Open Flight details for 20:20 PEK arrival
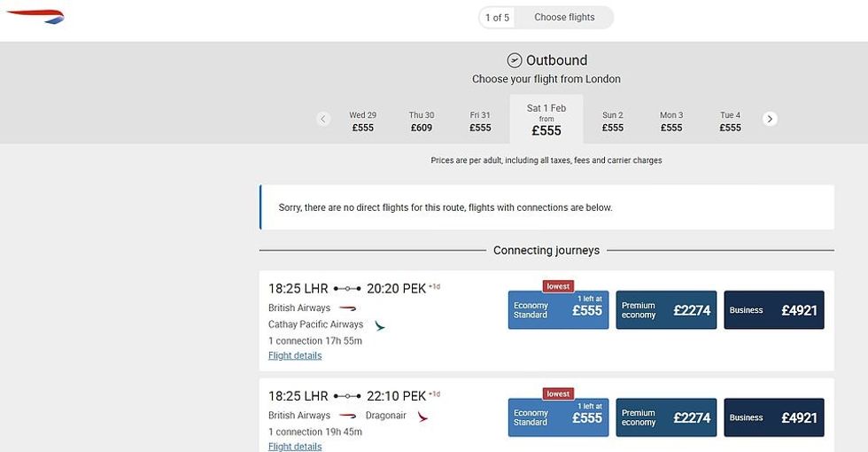Screen dimensions: 868x452 tap(295, 355)
